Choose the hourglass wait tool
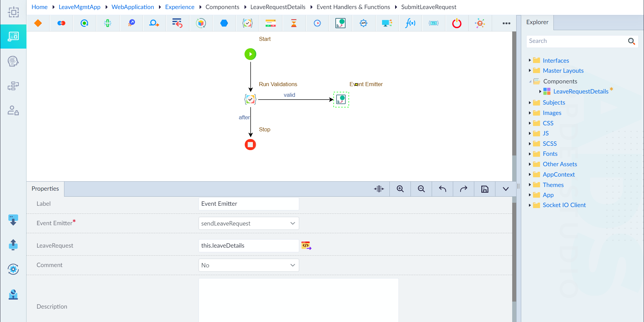 click(x=294, y=23)
